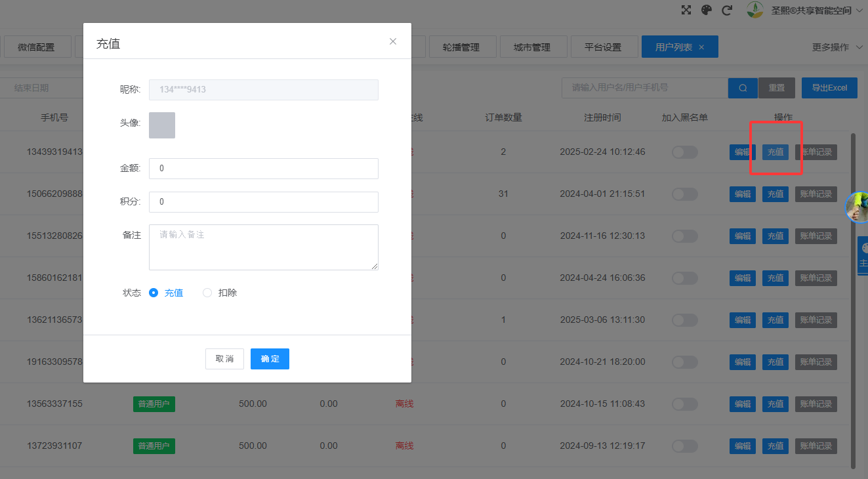The image size is (868, 479).
Task: Focus the 积分 points input field
Action: coord(264,202)
